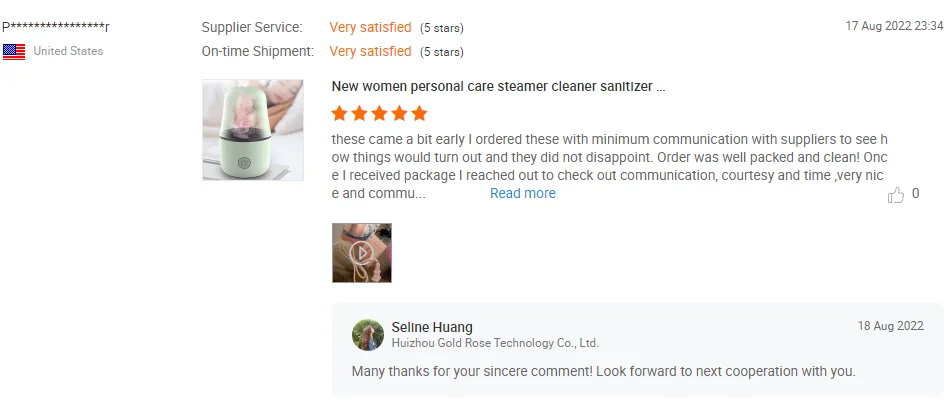Click the United States flag icon
952x406 pixels.
(14, 51)
